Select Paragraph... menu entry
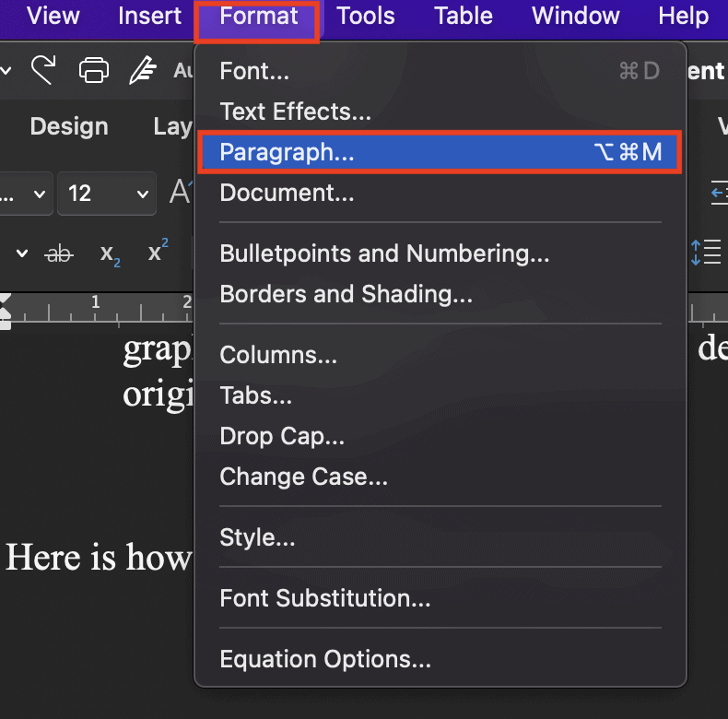This screenshot has width=728, height=719. coord(440,152)
